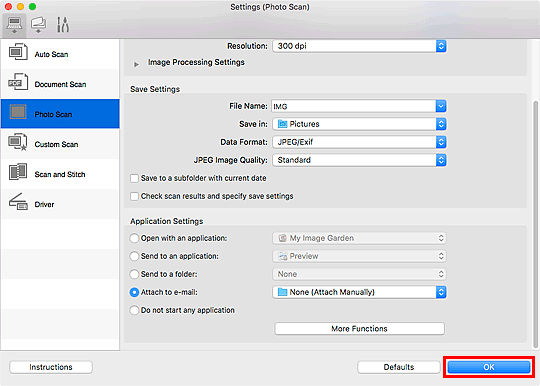Image resolution: width=540 pixels, height=386 pixels.
Task: Expand Image Processing Settings disclosure triangle
Action: tap(137, 64)
